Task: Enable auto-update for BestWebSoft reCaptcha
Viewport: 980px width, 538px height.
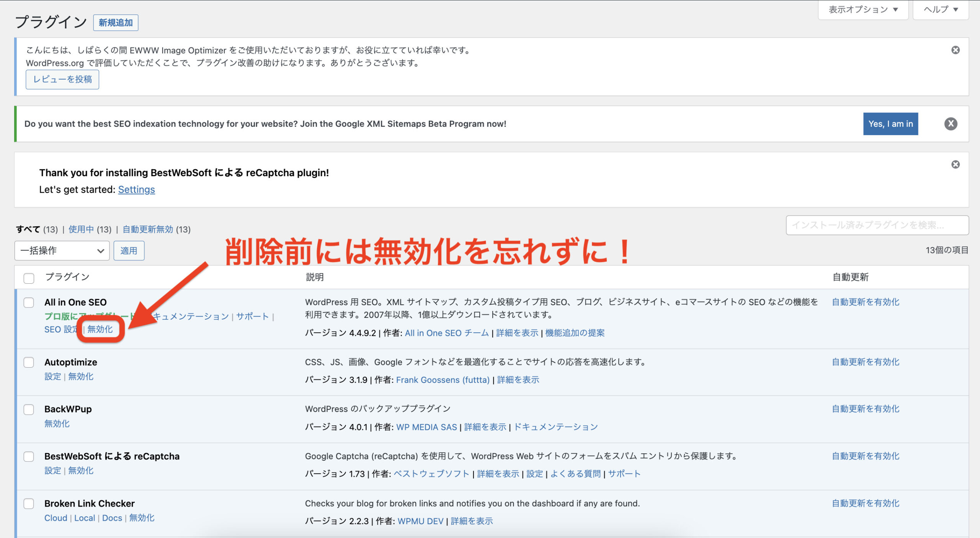Action: [x=866, y=456]
